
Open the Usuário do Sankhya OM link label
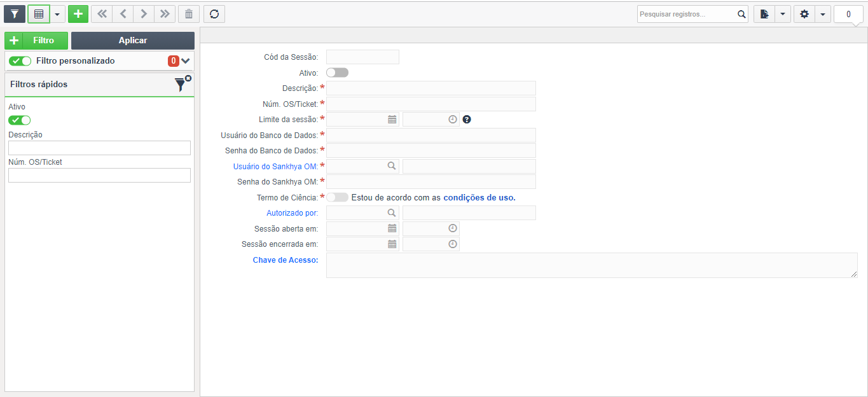(275, 166)
